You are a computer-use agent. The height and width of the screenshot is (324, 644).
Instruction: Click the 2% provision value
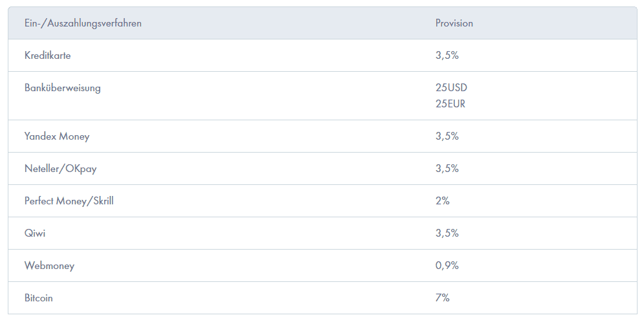click(x=442, y=200)
